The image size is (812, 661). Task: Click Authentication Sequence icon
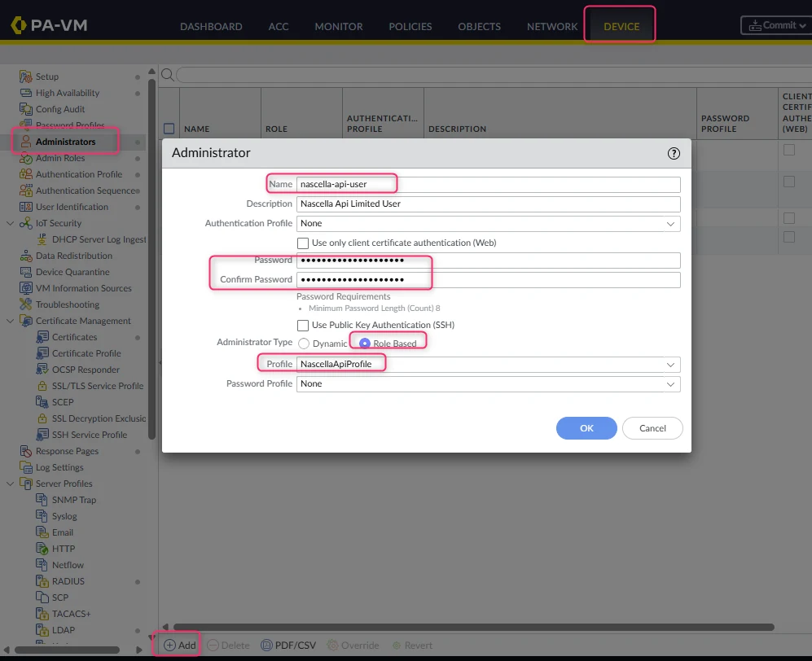click(x=25, y=190)
